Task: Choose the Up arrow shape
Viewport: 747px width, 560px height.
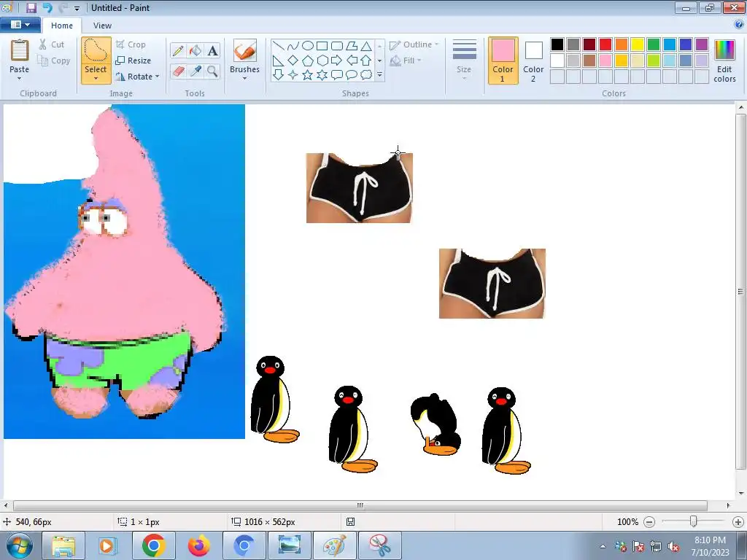Action: [x=366, y=61]
